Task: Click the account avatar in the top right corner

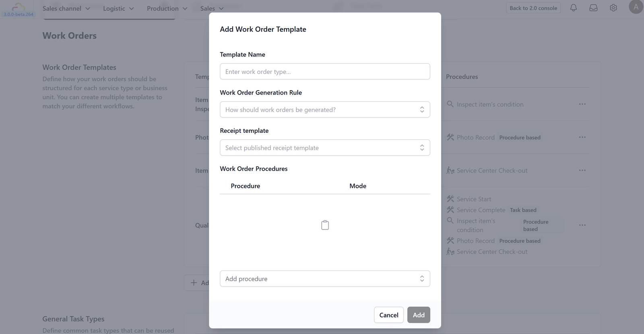Action: click(x=635, y=7)
